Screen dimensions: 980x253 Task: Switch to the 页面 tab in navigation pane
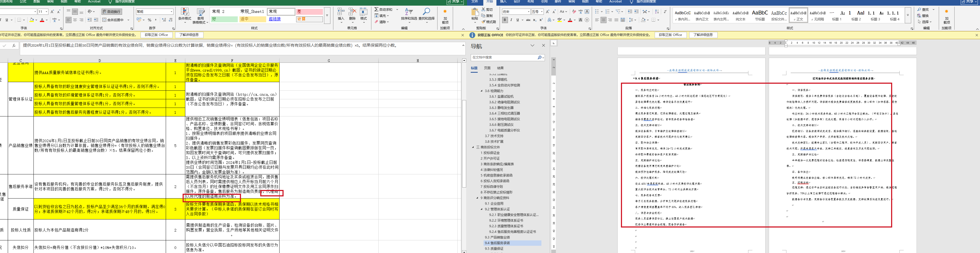[x=487, y=68]
